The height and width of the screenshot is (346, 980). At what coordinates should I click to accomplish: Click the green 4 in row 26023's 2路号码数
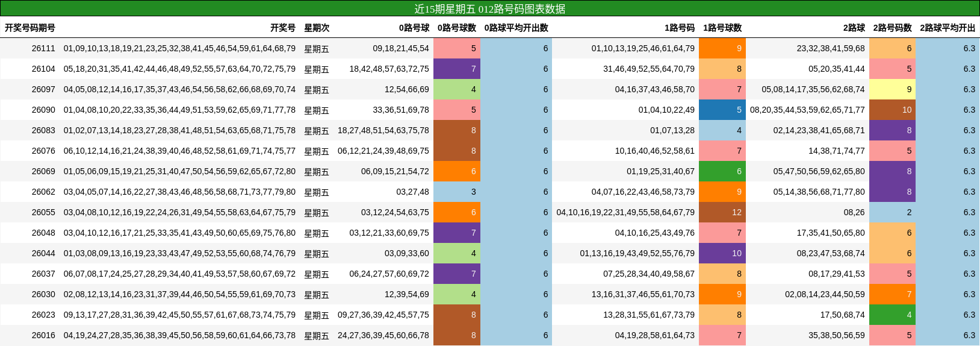893,315
